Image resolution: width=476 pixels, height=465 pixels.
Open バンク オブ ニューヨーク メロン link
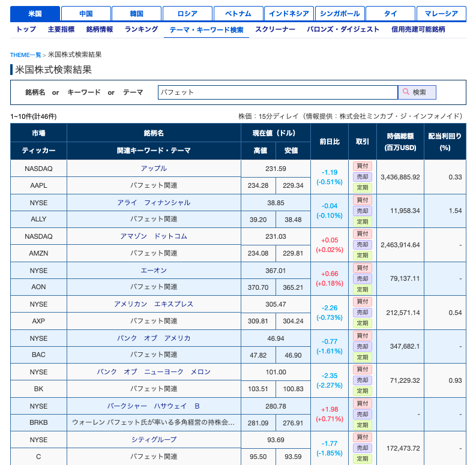click(x=154, y=372)
